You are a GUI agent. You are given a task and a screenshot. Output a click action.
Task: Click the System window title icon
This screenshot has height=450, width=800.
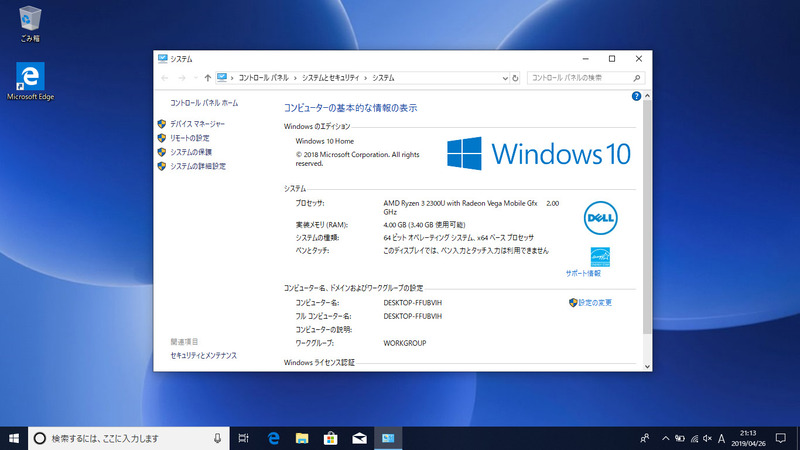click(x=163, y=59)
